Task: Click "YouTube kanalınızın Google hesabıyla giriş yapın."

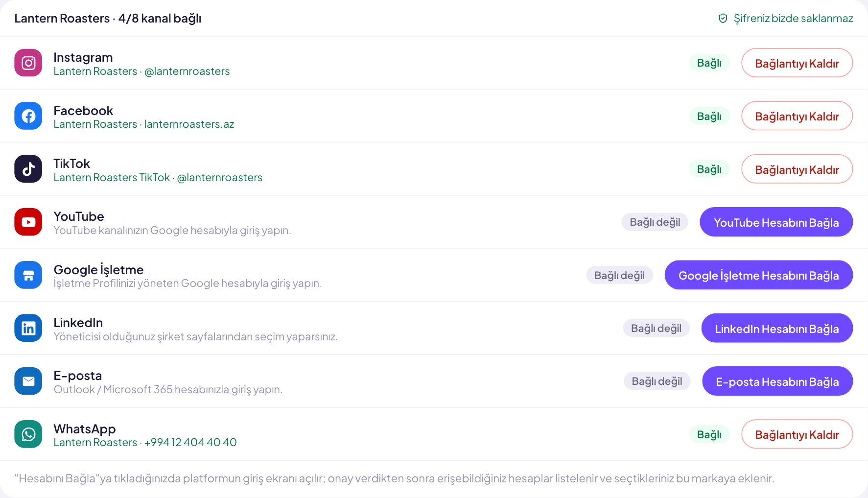Action: [172, 230]
